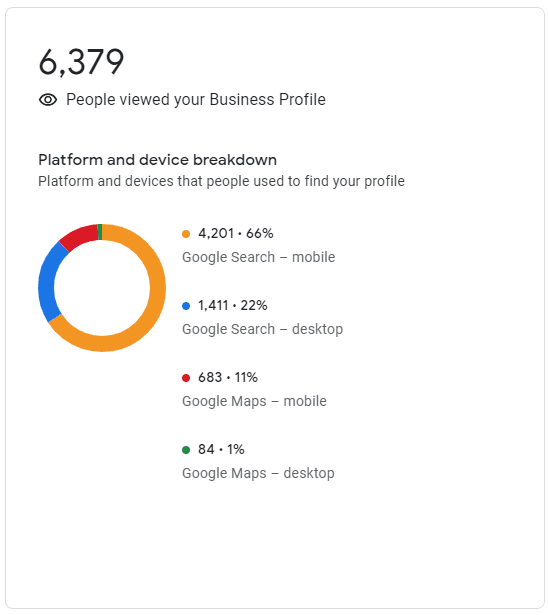Image resolution: width=548 pixels, height=615 pixels.
Task: Select the red donut chart segment
Action: click(80, 236)
